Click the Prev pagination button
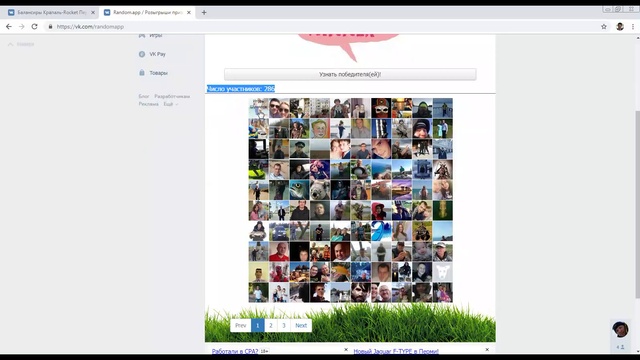 (241, 325)
